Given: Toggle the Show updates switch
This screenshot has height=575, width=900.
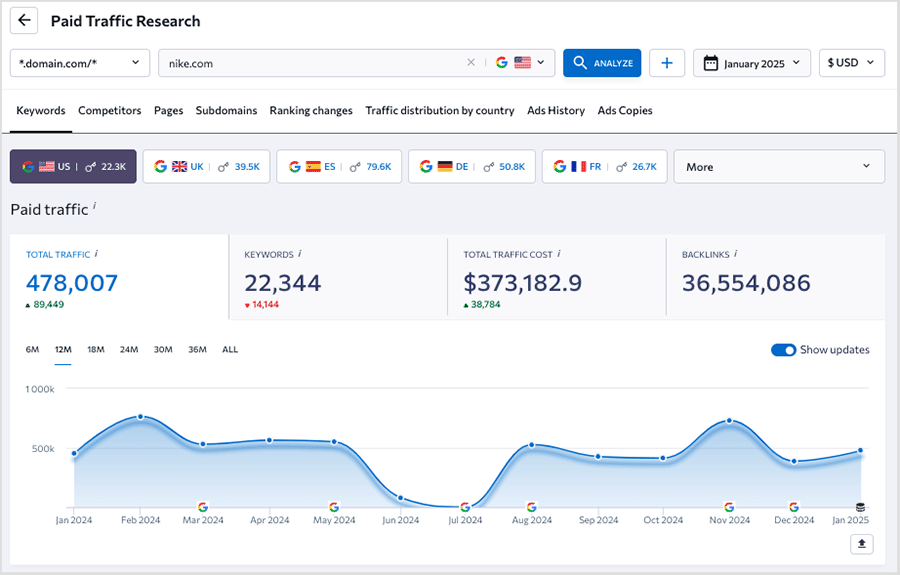Looking at the screenshot, I should [783, 350].
